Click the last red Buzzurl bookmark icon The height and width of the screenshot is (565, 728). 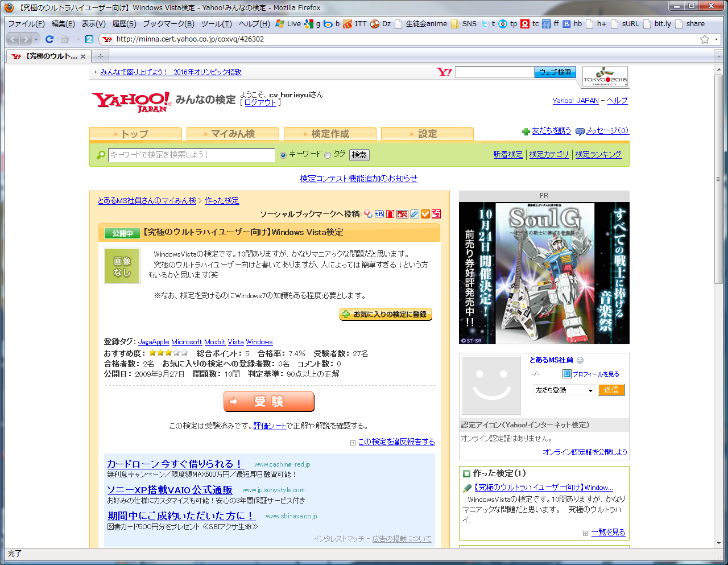436,214
